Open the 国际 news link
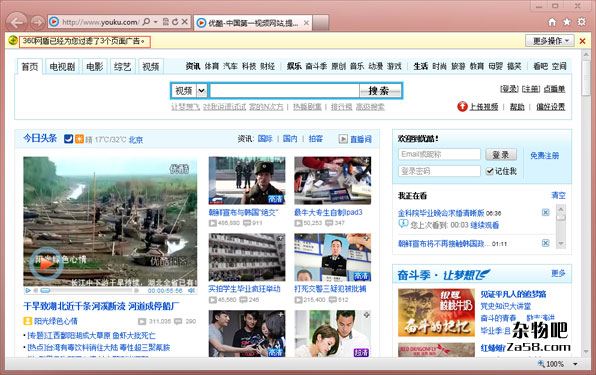Image resolution: width=596 pixels, height=375 pixels. coord(265,139)
